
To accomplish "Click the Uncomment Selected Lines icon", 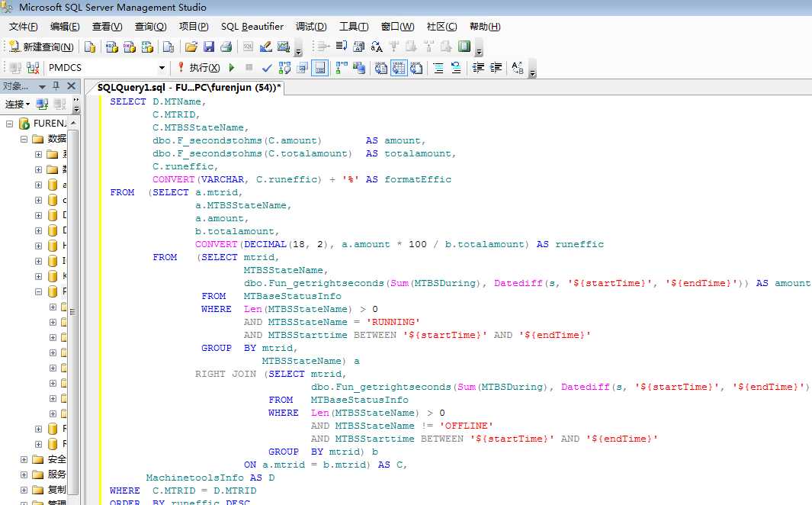I will tap(456, 67).
